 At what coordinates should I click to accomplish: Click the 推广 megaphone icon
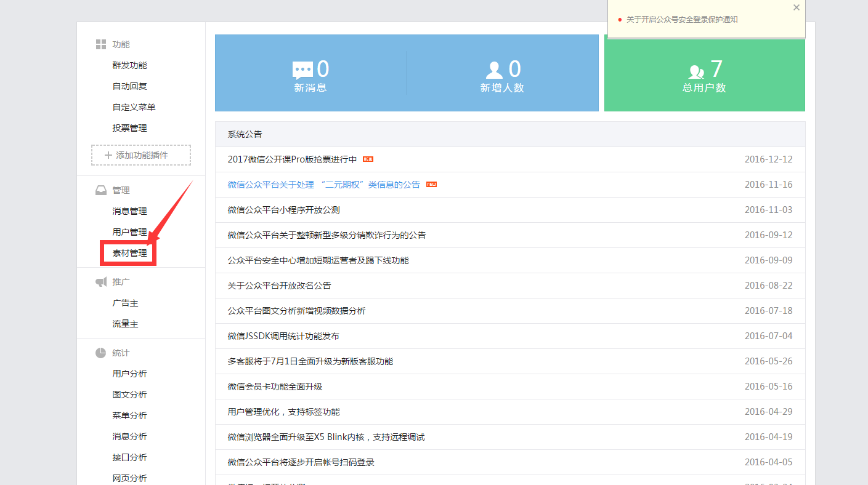point(101,282)
